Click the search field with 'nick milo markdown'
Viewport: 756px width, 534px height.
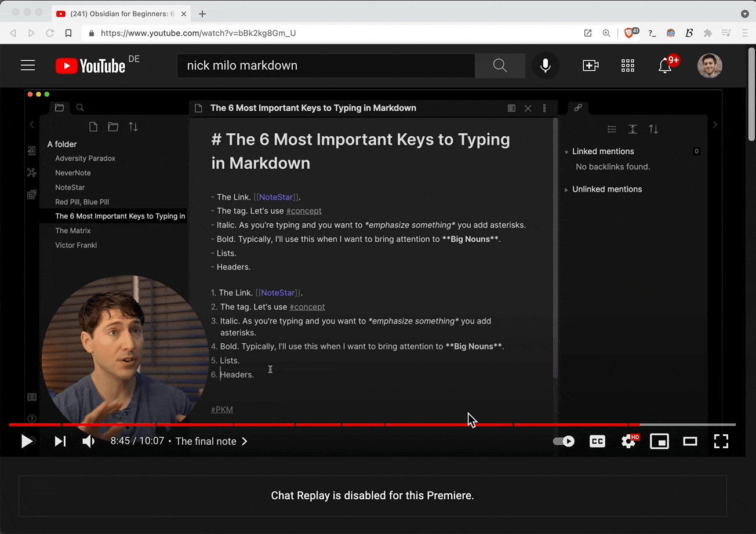(x=326, y=66)
